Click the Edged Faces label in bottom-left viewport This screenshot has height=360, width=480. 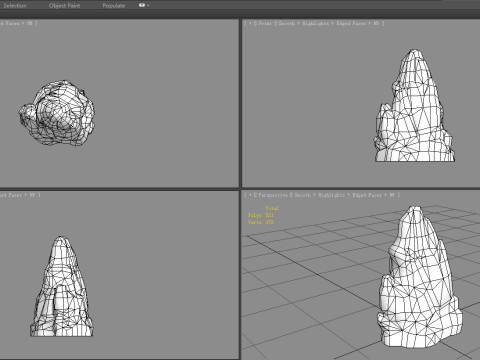(11, 195)
